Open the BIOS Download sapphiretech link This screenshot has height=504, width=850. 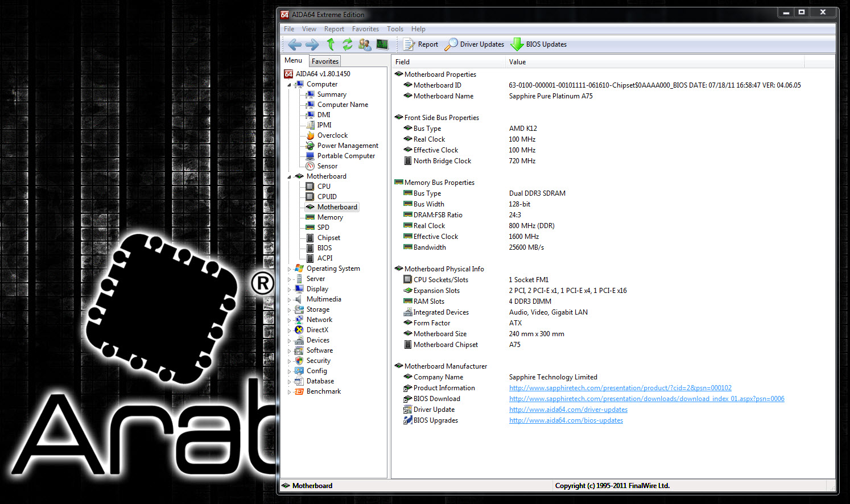click(646, 399)
